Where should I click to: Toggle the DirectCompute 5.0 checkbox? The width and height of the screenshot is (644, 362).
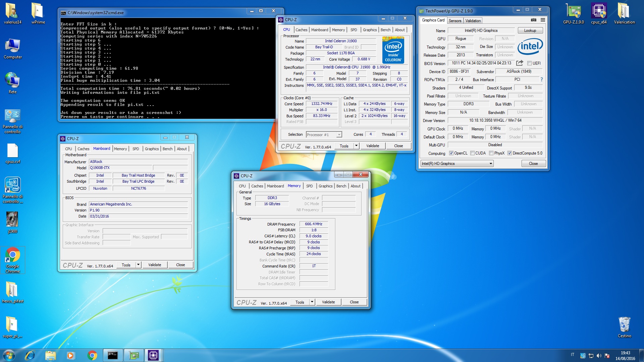(x=509, y=153)
